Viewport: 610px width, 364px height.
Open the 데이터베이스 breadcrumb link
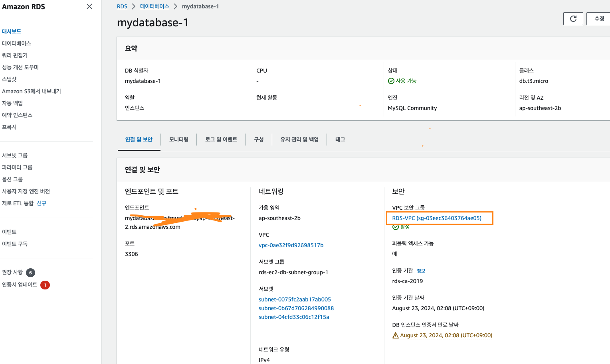(x=154, y=6)
